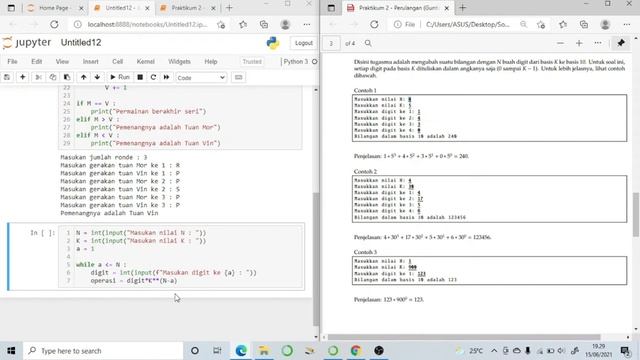Click the PDF vertical scrollbar
The height and width of the screenshot is (360, 640).
636,214
